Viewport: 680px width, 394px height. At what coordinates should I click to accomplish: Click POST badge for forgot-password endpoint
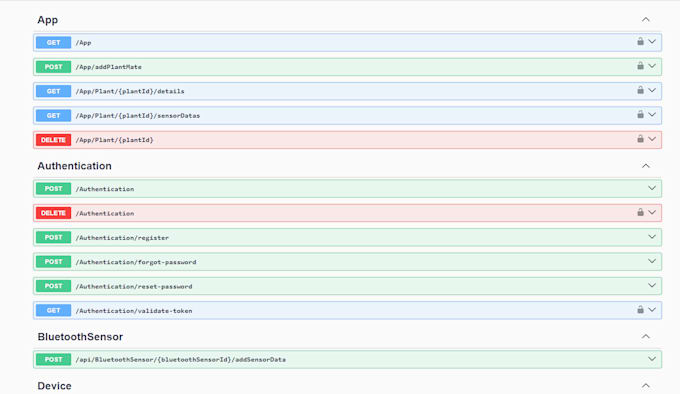tap(53, 262)
